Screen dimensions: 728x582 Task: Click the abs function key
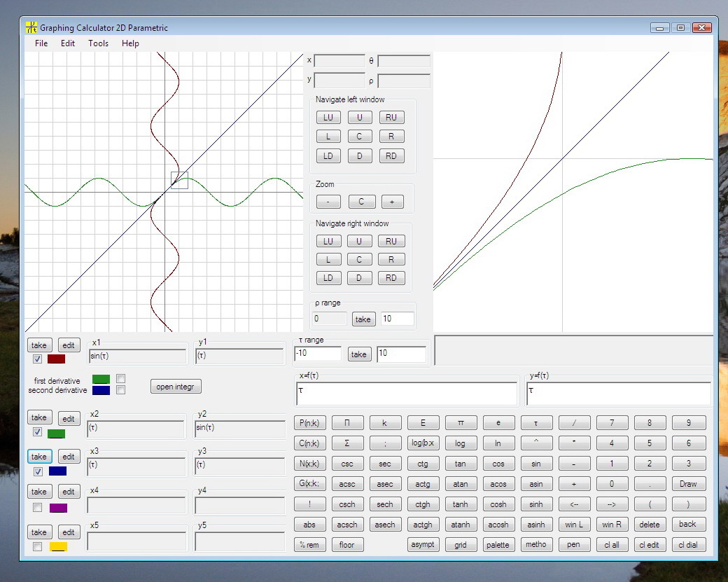click(309, 525)
